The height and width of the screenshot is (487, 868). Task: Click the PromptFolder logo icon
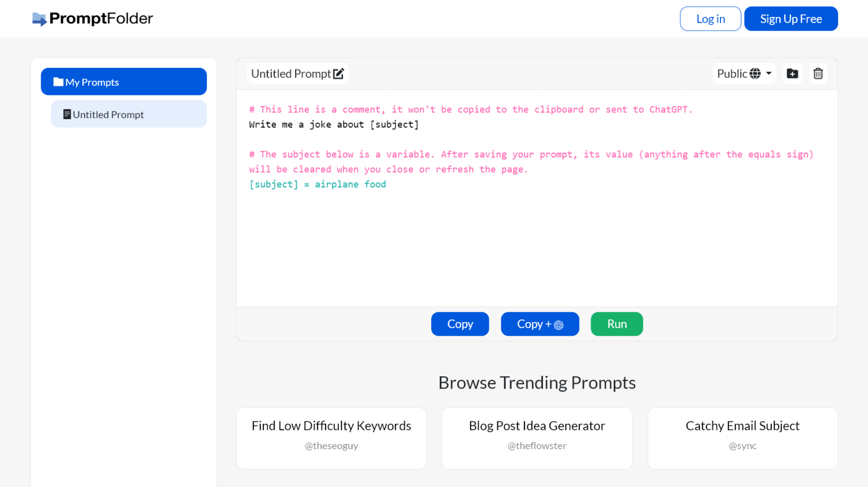[x=40, y=18]
